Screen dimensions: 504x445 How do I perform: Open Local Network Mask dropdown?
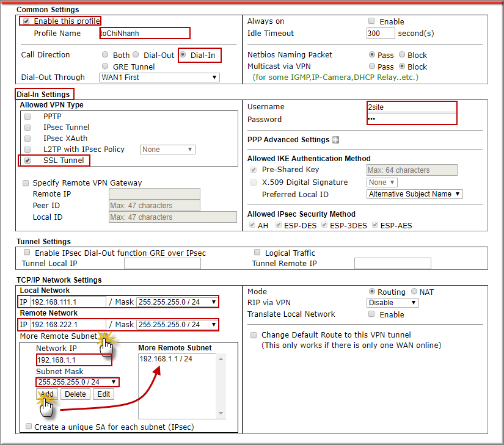(x=177, y=302)
